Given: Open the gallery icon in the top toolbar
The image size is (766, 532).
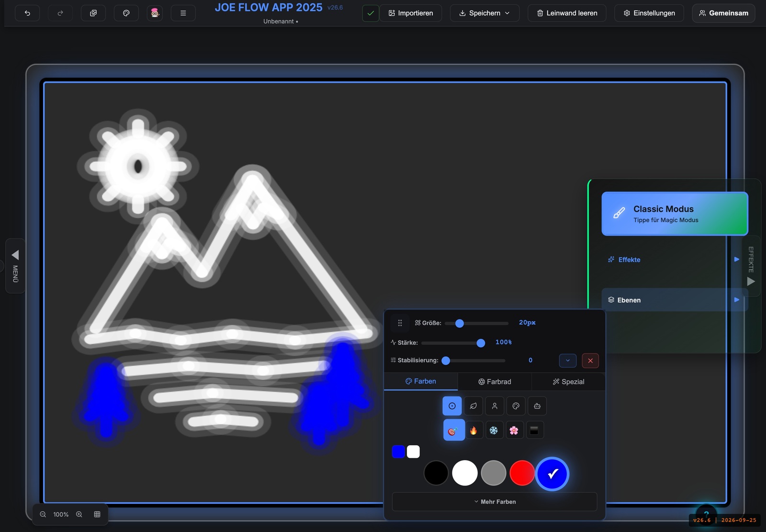Looking at the screenshot, I should click(93, 13).
